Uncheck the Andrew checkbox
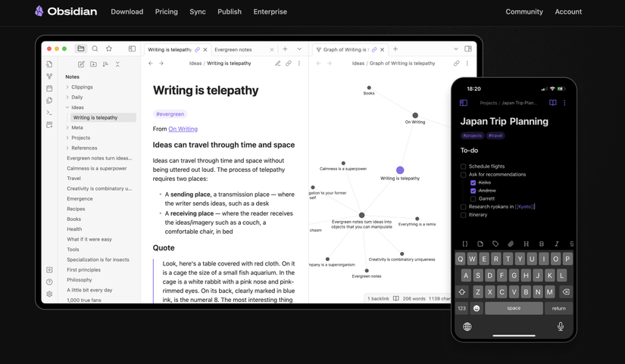 tap(473, 191)
